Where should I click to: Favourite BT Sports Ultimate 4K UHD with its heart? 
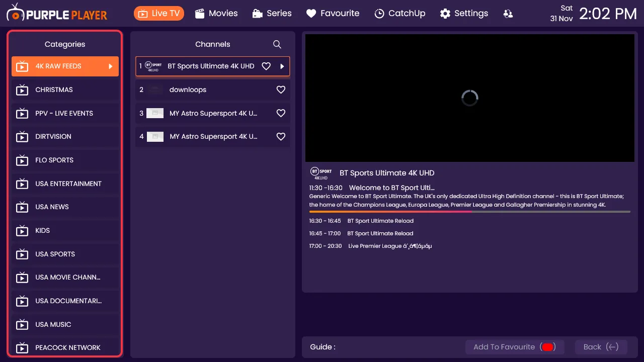pos(266,66)
